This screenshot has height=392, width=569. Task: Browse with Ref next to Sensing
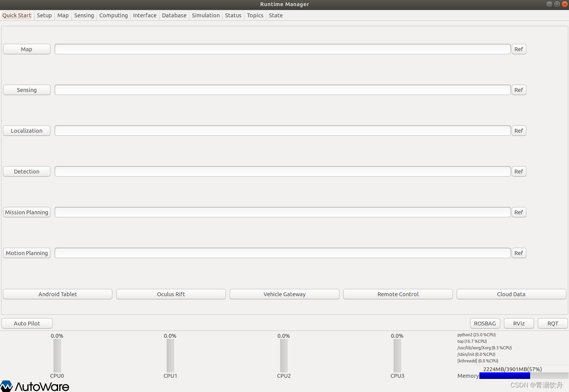519,90
